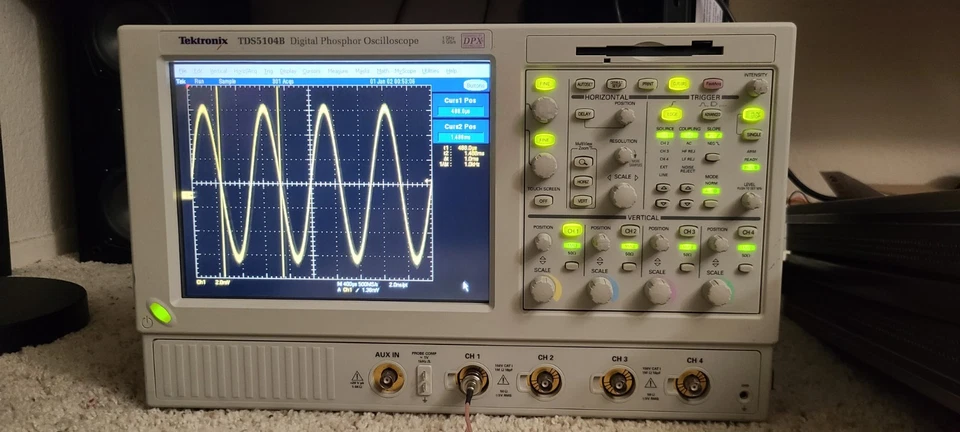Viewport: 960px width, 432px height.
Task: Push the HORIZ zoom button
Action: click(x=583, y=181)
